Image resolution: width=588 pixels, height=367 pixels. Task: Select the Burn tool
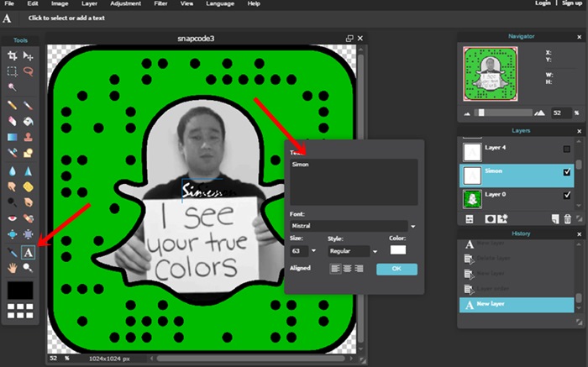tap(28, 202)
